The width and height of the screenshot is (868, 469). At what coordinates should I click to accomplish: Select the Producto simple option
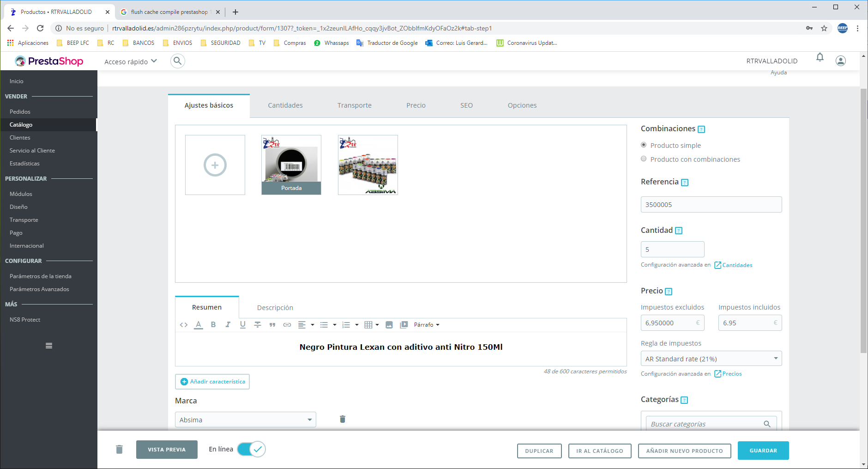[x=644, y=145]
